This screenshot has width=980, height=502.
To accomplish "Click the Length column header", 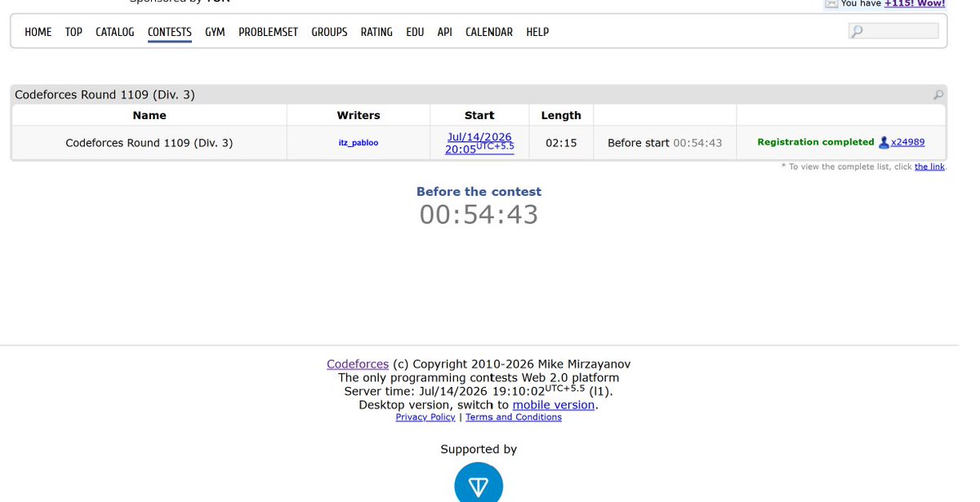I will [x=561, y=115].
